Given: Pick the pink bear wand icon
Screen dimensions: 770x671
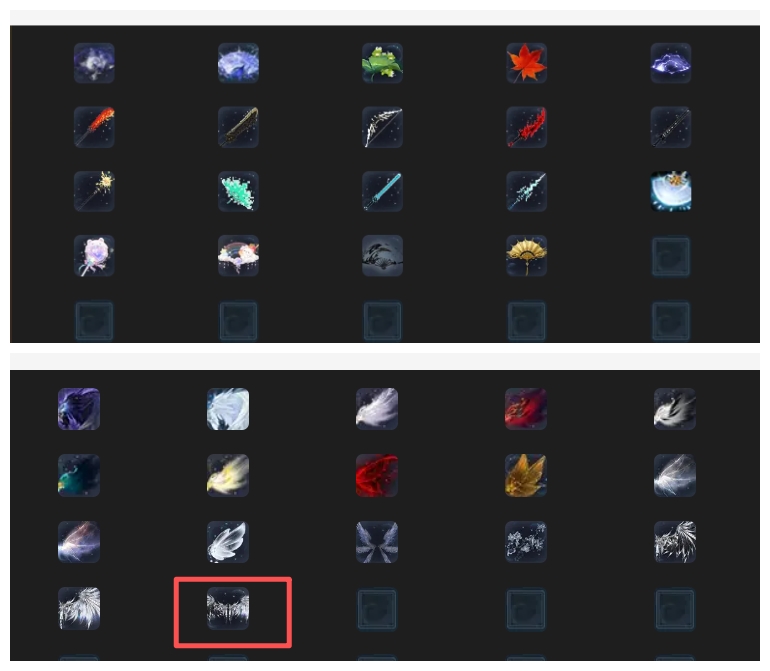Looking at the screenshot, I should pyautogui.click(x=94, y=255).
